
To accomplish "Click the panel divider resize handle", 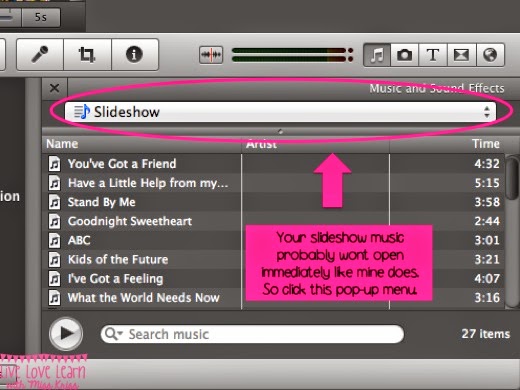I will pyautogui.click(x=280, y=132).
